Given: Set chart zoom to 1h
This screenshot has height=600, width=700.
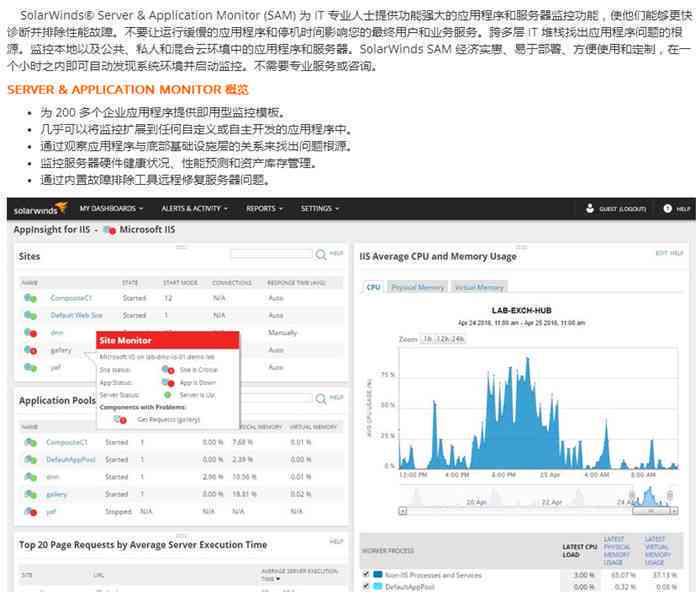Looking at the screenshot, I should tap(428, 340).
